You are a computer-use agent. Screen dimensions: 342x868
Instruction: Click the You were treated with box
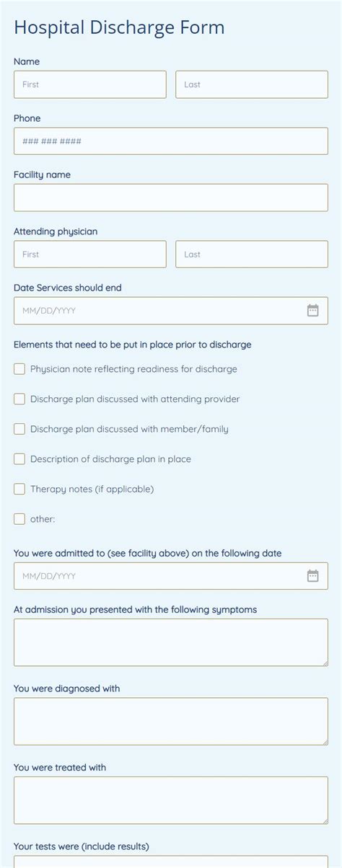click(171, 800)
